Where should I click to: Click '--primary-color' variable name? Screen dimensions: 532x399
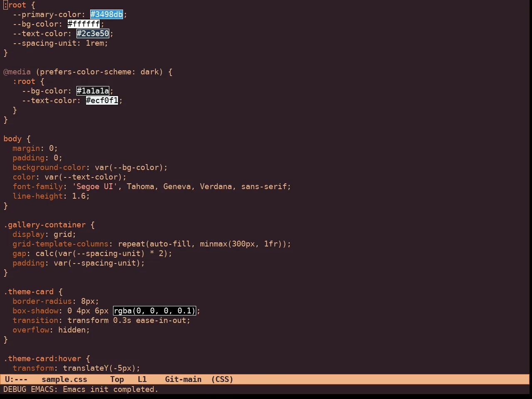tap(47, 14)
